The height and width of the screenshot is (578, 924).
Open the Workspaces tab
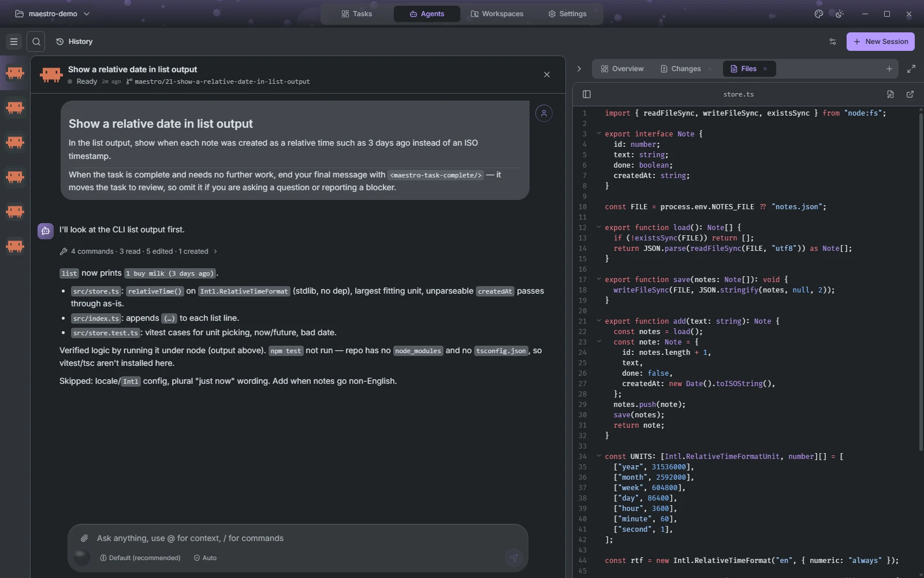497,14
